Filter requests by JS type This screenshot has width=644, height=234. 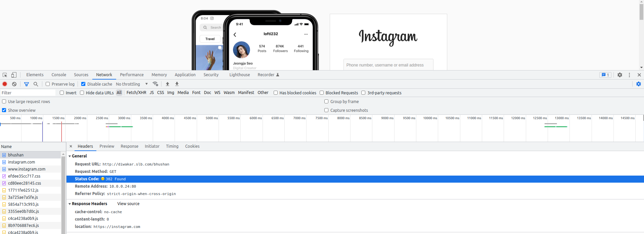coord(152,93)
